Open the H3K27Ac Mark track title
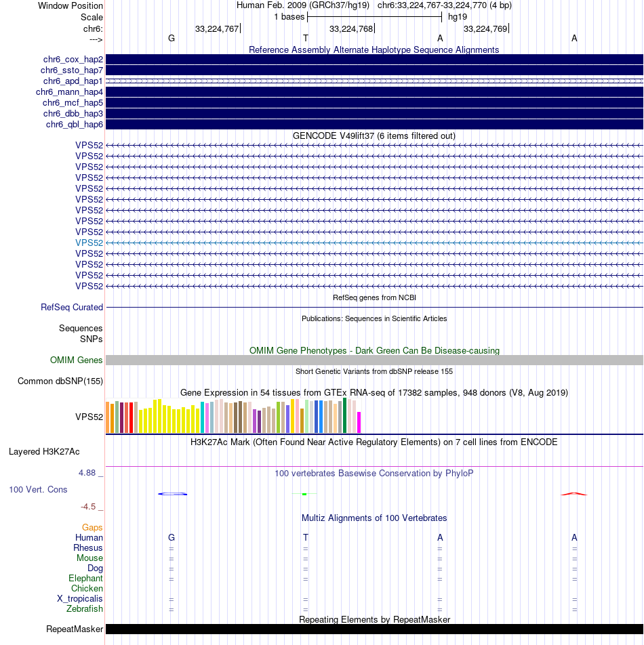Image resolution: width=644 pixels, height=645 pixels. pyautogui.click(x=374, y=442)
